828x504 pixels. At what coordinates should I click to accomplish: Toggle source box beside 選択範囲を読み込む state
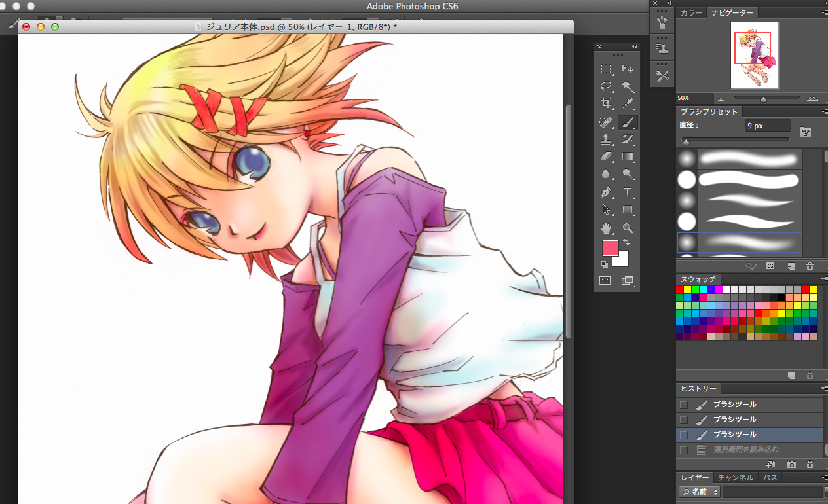684,450
